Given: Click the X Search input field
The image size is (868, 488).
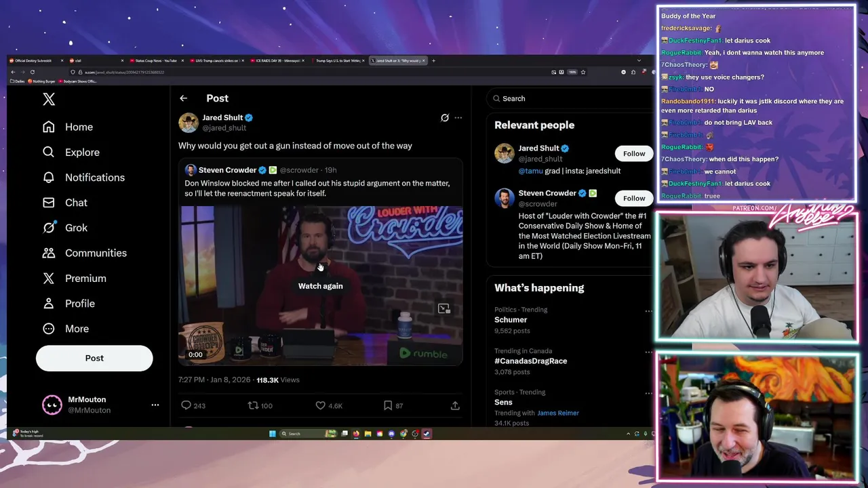Looking at the screenshot, I should click(570, 98).
